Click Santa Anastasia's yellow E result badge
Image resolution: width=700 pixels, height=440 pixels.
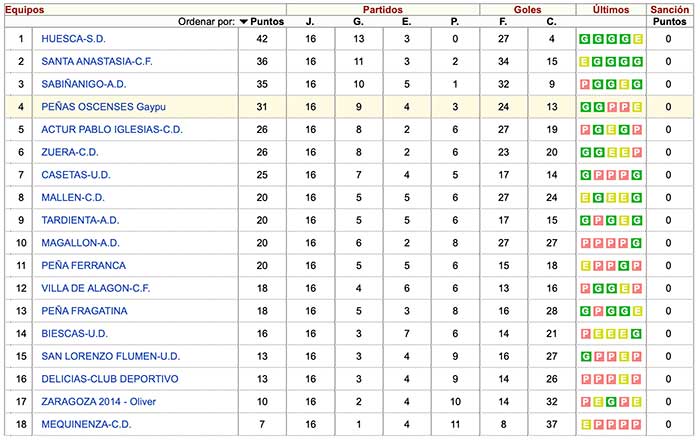[x=585, y=61]
